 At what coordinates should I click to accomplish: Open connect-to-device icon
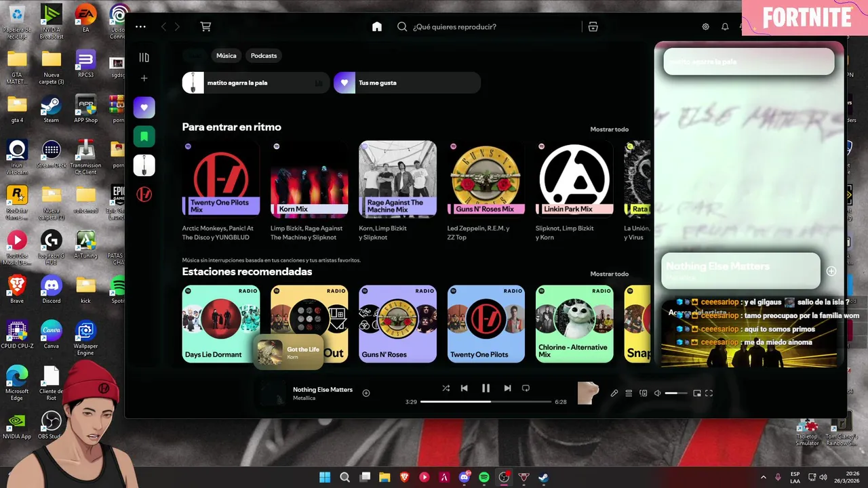pyautogui.click(x=644, y=393)
